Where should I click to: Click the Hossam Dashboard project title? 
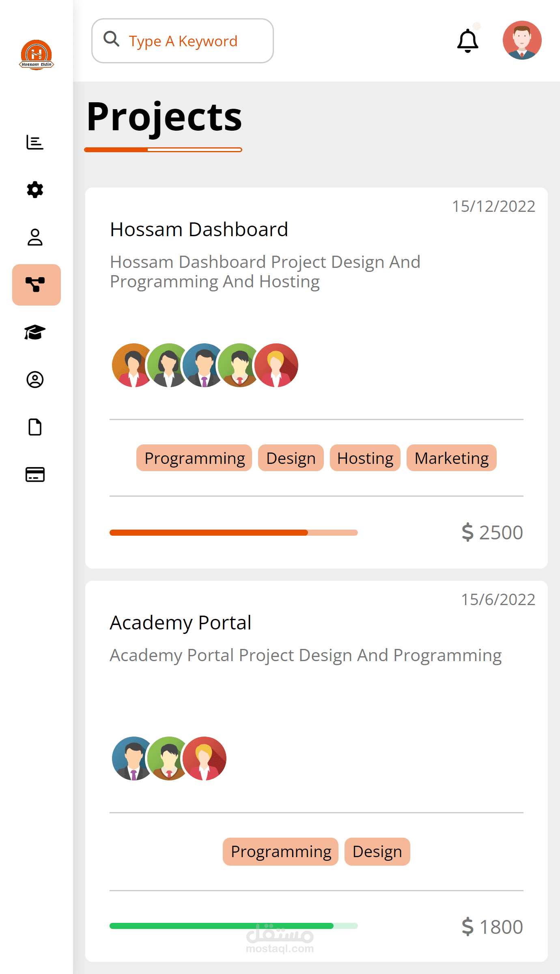(x=199, y=230)
